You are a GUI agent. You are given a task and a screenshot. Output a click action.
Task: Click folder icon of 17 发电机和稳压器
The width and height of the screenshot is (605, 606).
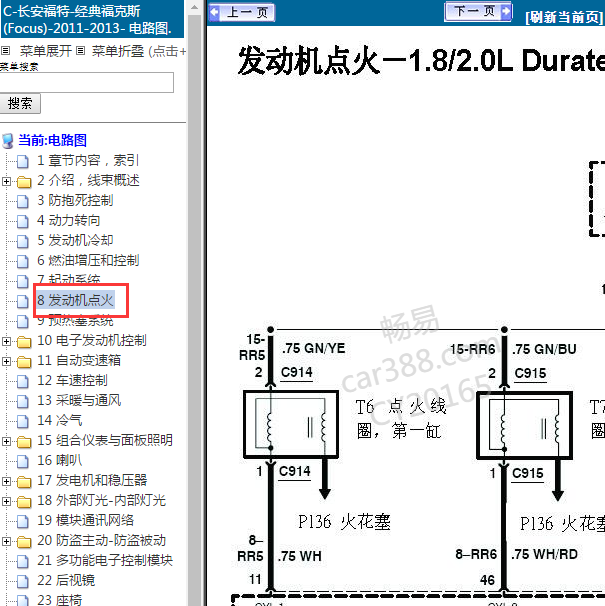[24, 481]
